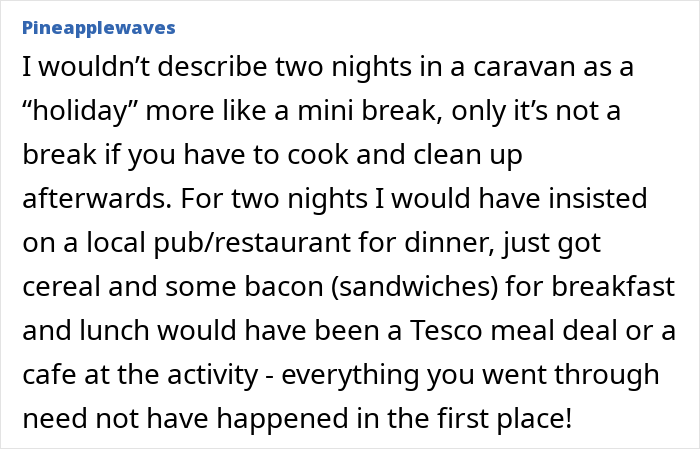Click the word "caravan" in the comment
The width and height of the screenshot is (700, 449).
click(x=524, y=67)
